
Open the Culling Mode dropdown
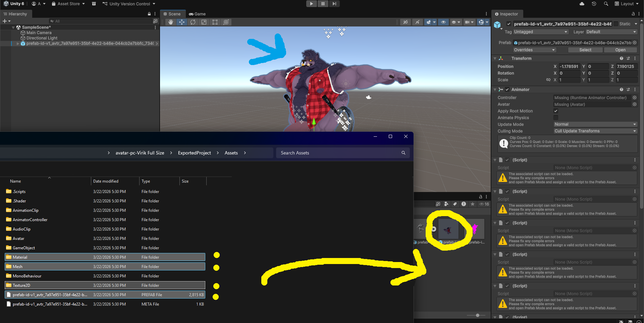point(595,131)
